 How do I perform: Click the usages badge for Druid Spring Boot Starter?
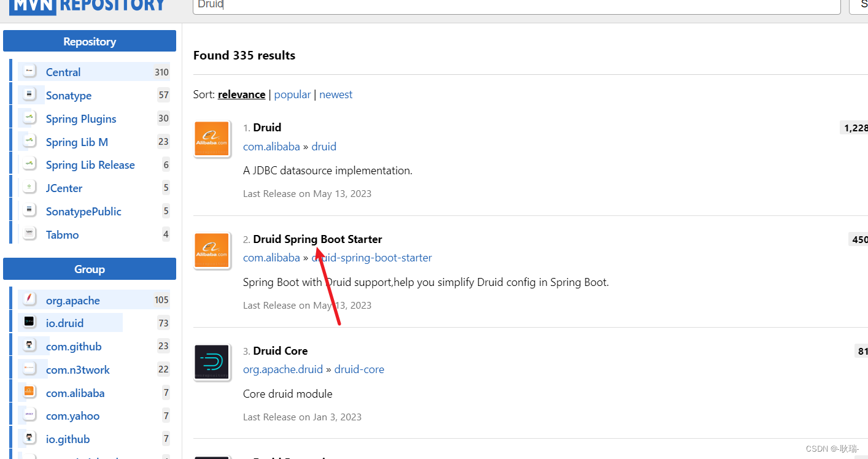pyautogui.click(x=858, y=239)
